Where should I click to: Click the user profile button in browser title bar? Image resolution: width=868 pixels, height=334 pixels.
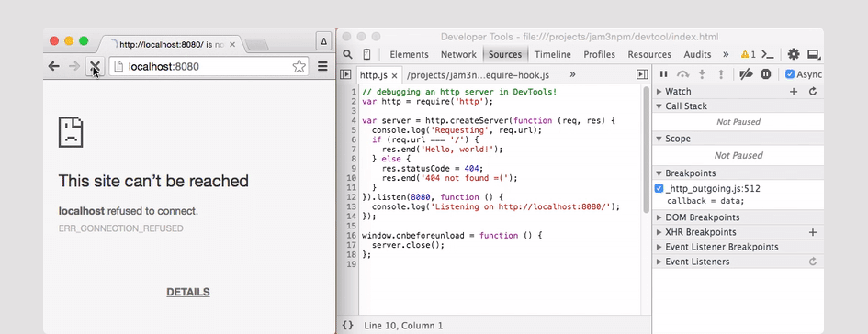324,41
